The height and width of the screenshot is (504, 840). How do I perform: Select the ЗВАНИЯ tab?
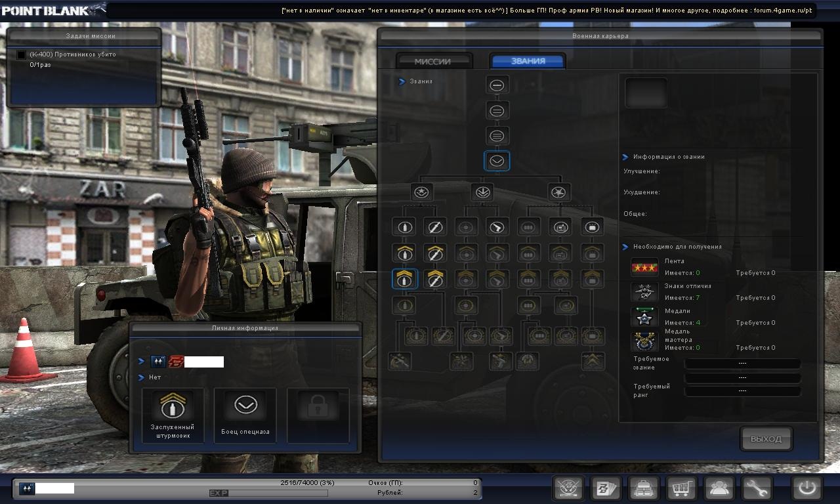(x=528, y=61)
